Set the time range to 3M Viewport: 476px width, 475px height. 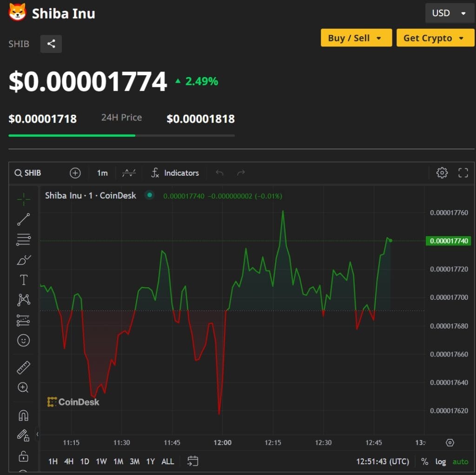pyautogui.click(x=135, y=462)
